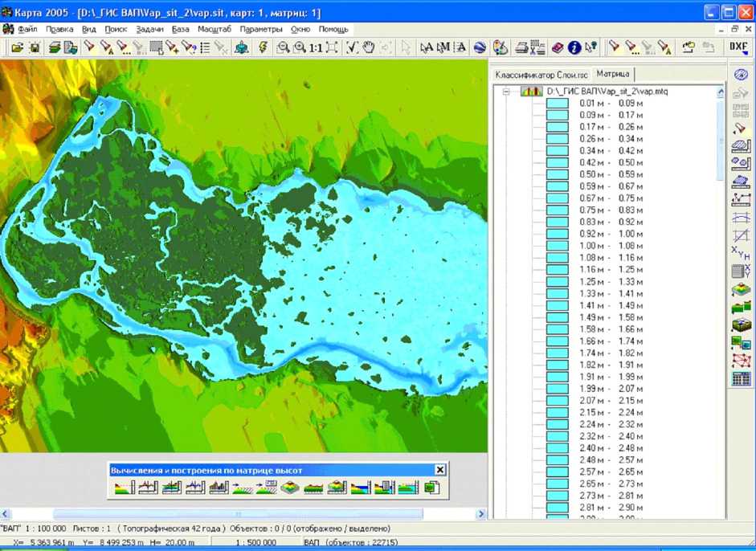Viewport: 756px width, 551px height.
Task: Click the 3D terrain block icon in matrix toolbar
Action: coord(289,487)
